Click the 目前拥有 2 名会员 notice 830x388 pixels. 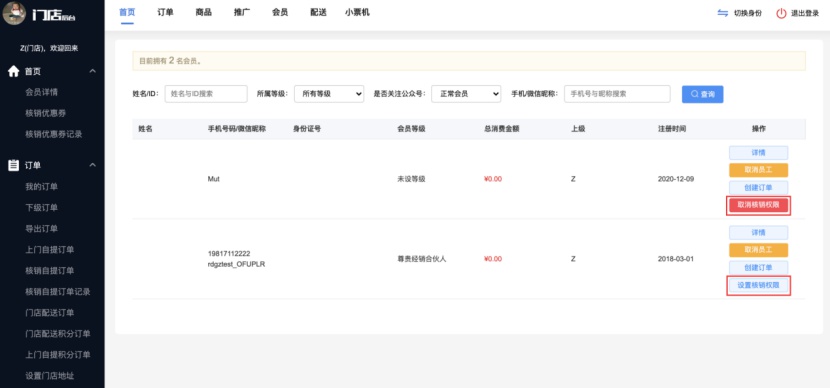tap(468, 61)
